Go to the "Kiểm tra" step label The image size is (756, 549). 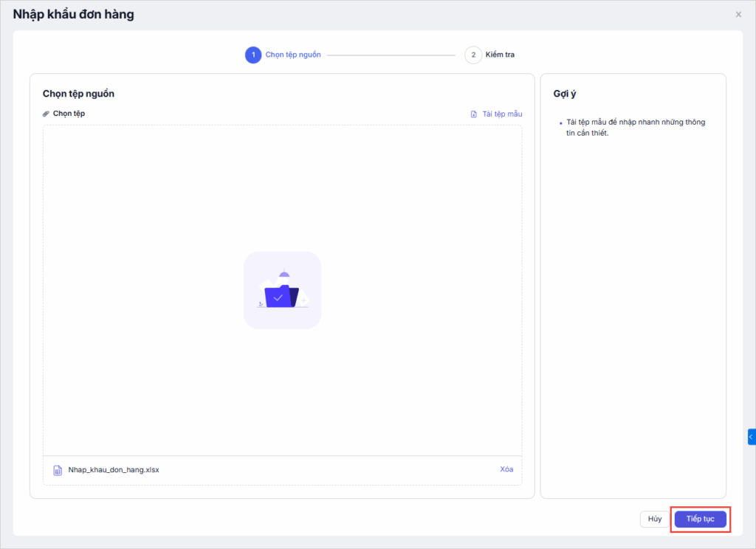coord(500,55)
